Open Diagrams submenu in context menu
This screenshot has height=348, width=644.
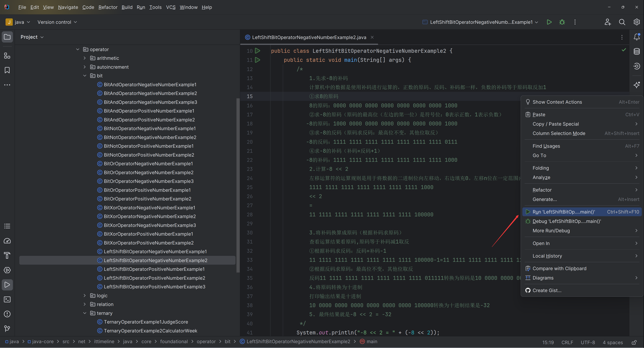[582, 278]
